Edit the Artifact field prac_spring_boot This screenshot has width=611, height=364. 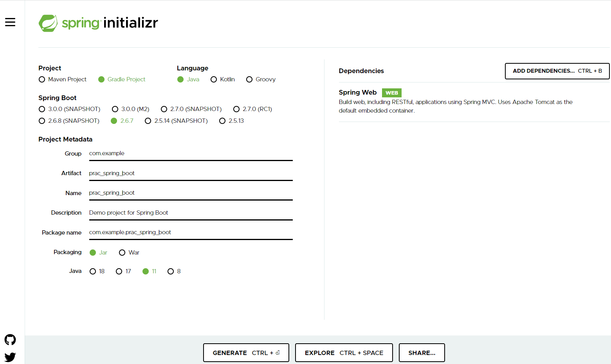pos(191,174)
